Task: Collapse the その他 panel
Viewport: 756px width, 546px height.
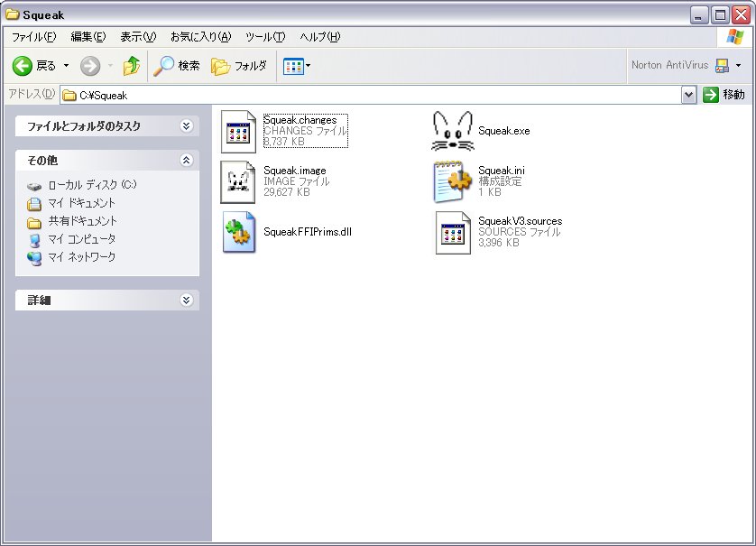Action: click(186, 160)
